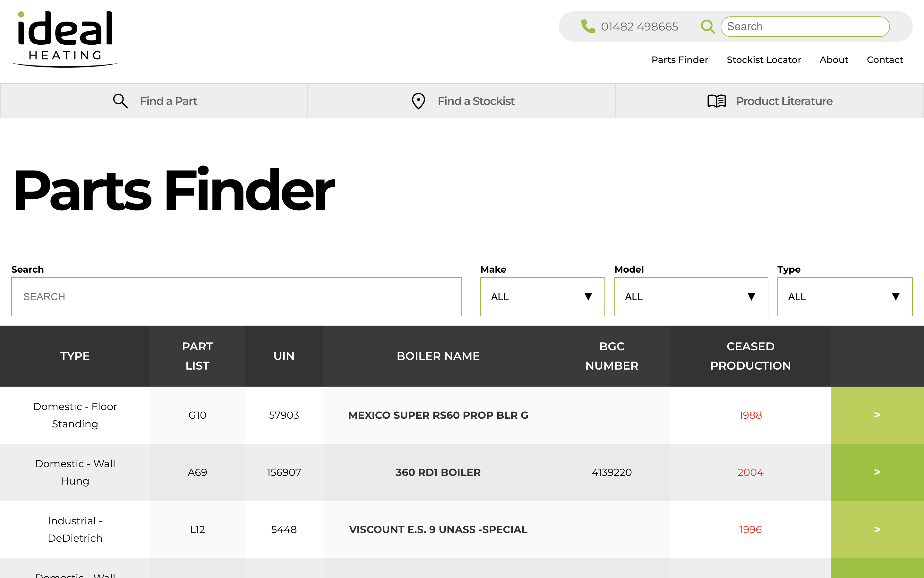Image resolution: width=924 pixels, height=578 pixels.
Task: Open the Viscount E.S. 9 row arrow
Action: tap(877, 530)
